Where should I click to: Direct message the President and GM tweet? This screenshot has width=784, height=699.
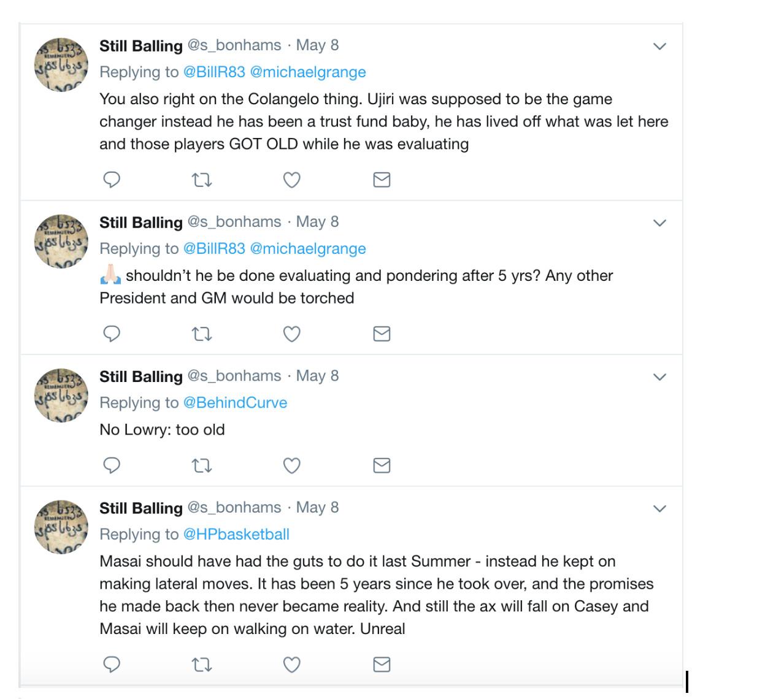click(x=382, y=334)
